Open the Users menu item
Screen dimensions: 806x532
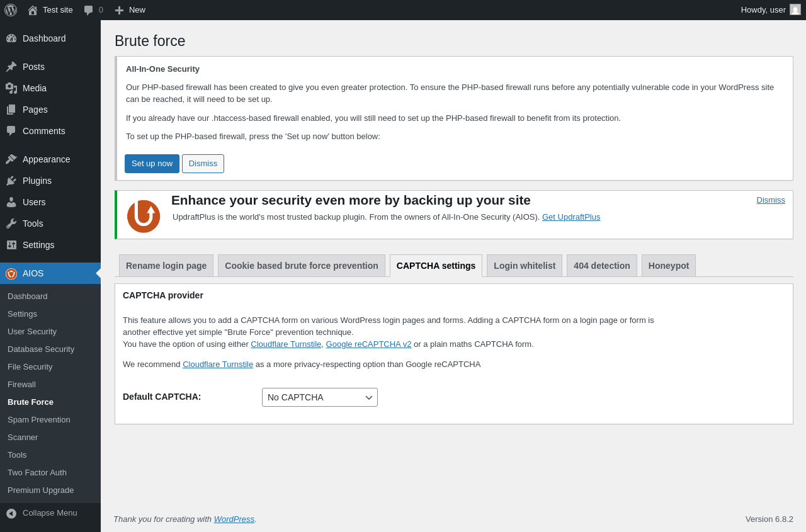[50, 202]
